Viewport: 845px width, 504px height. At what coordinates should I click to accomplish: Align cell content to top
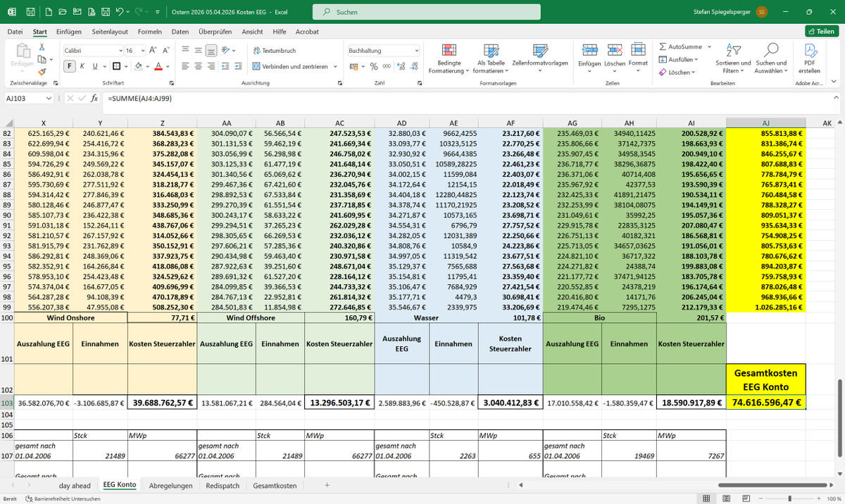point(185,51)
